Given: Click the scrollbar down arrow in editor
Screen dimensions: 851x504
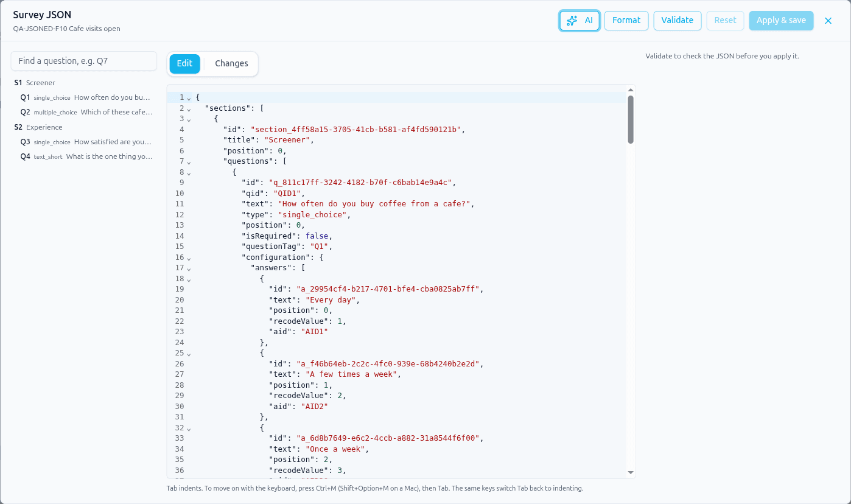Looking at the screenshot, I should click(x=631, y=472).
